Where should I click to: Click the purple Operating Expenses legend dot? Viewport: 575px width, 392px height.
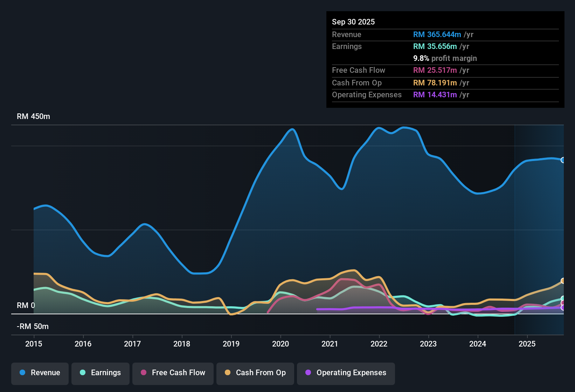(308, 373)
